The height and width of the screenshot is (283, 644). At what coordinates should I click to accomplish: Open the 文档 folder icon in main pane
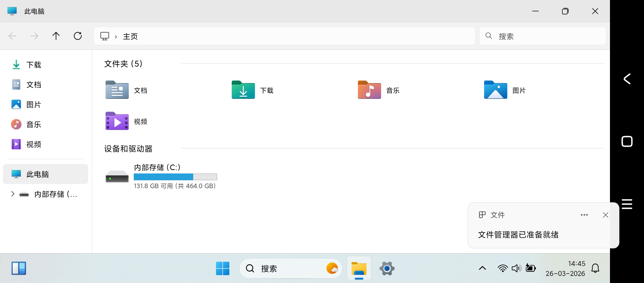117,90
